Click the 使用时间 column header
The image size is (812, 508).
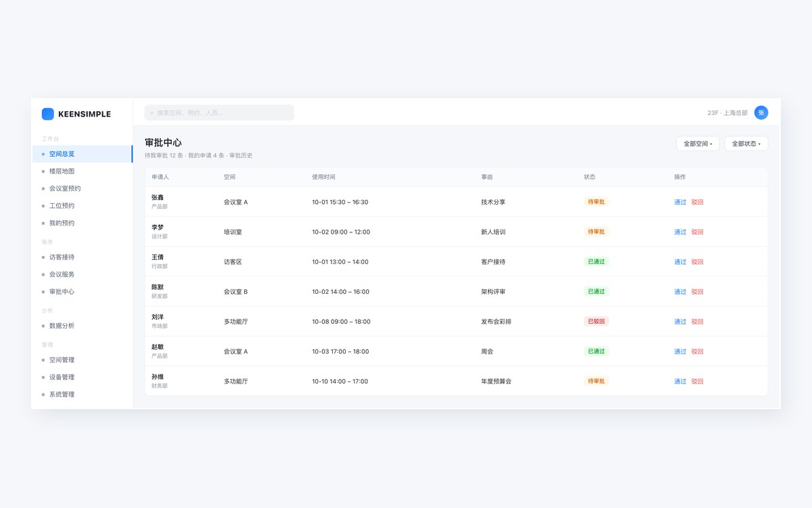tap(323, 177)
